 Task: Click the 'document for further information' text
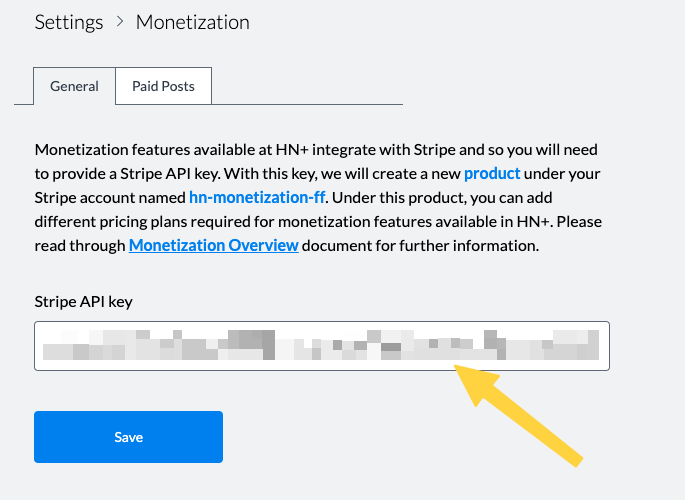click(x=420, y=245)
